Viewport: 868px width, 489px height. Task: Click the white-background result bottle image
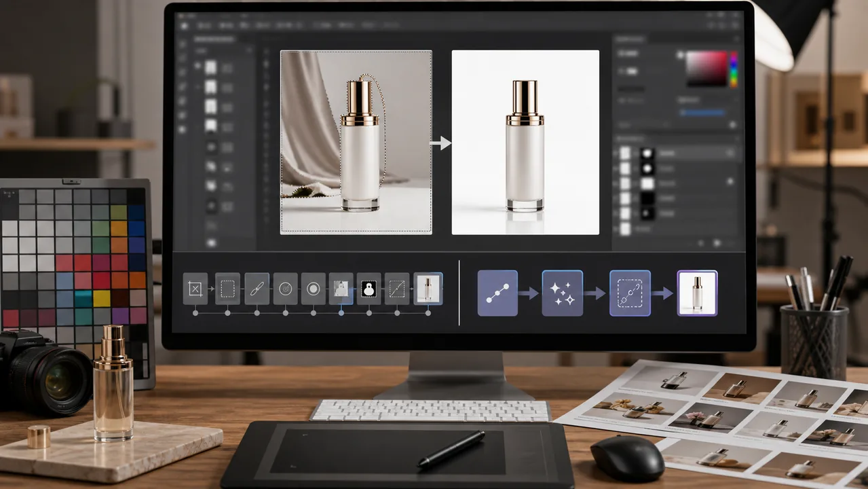pos(525,142)
